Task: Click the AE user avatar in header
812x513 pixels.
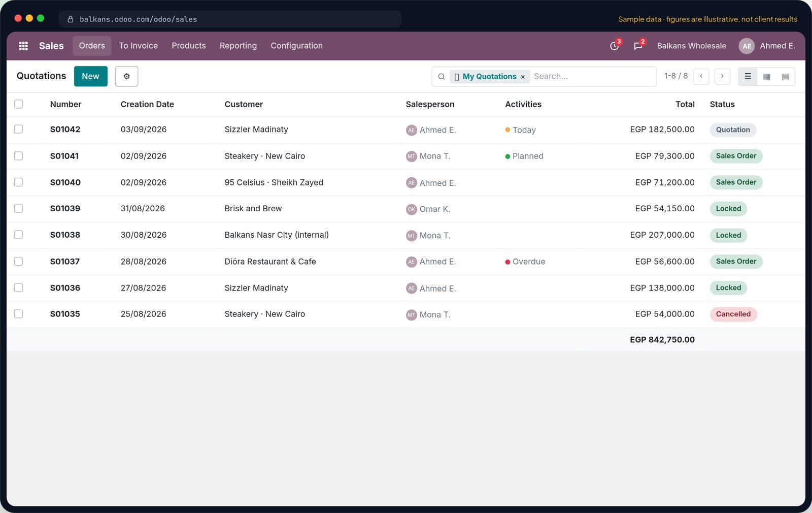Action: click(747, 46)
